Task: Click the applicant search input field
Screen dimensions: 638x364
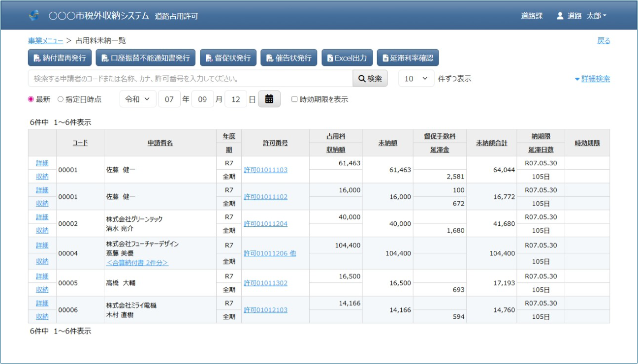Action: tap(190, 79)
